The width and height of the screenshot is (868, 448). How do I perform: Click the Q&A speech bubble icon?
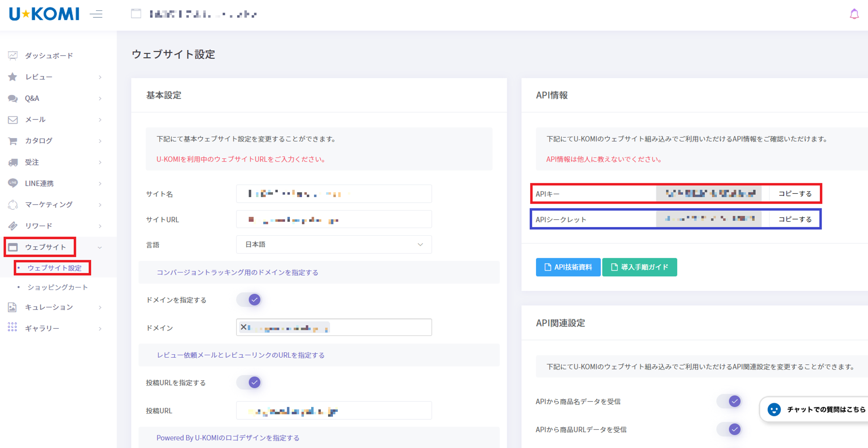(13, 99)
